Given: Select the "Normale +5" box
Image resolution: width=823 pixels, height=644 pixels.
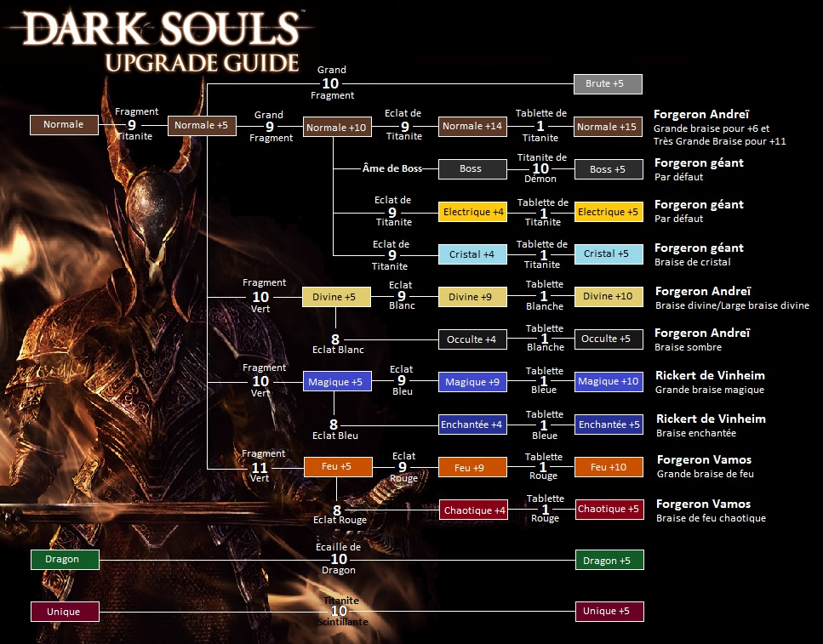Looking at the screenshot, I should (x=202, y=126).
